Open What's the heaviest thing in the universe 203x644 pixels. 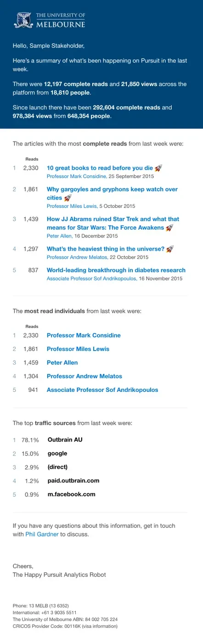[x=106, y=249]
